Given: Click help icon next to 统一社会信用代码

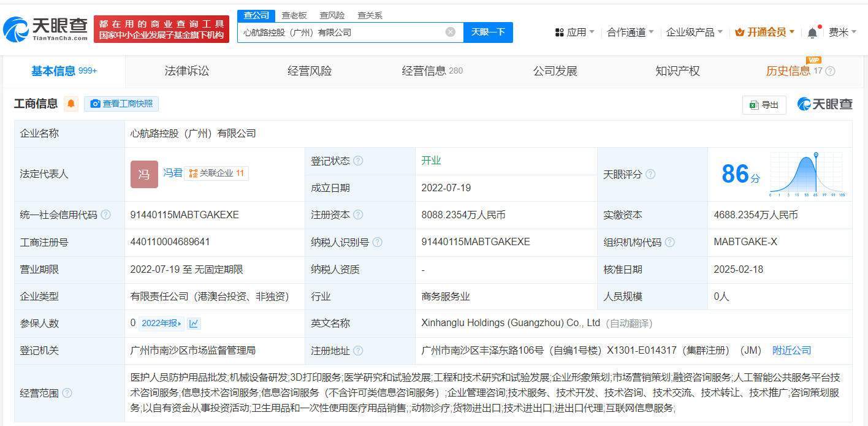Looking at the screenshot, I should pos(106,215).
